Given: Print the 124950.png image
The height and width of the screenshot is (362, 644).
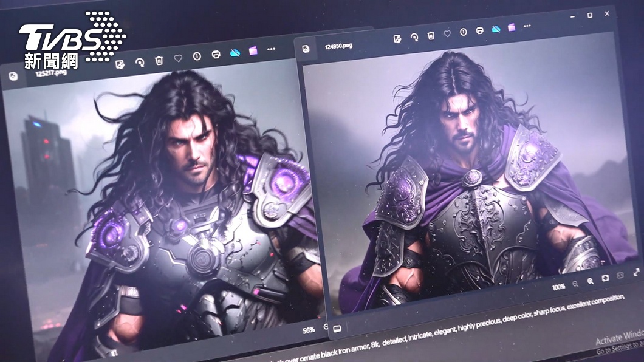Looking at the screenshot, I should coord(479,30).
